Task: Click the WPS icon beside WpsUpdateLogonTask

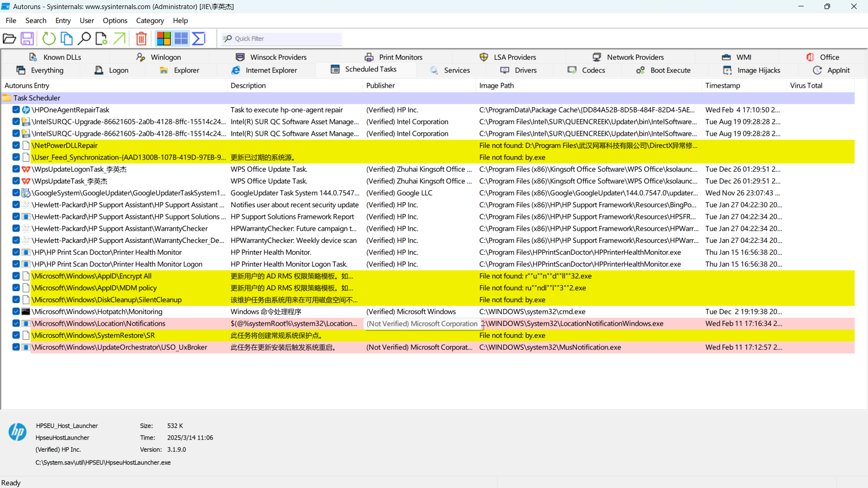Action: click(x=26, y=169)
